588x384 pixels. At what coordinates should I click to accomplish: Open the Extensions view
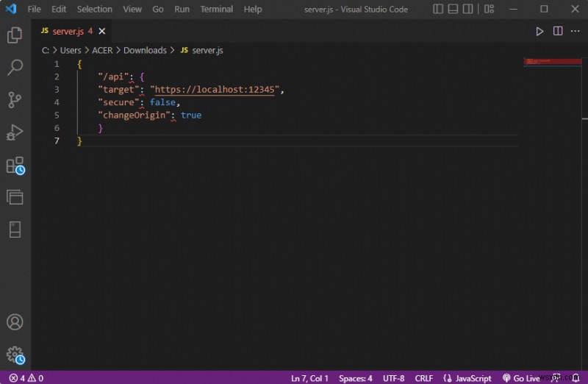15,166
